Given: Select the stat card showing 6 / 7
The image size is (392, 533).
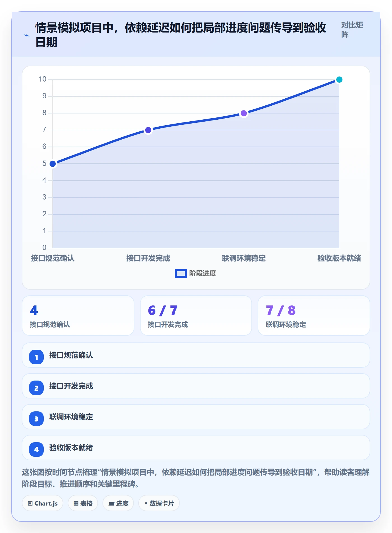Looking at the screenshot, I should pos(196,316).
